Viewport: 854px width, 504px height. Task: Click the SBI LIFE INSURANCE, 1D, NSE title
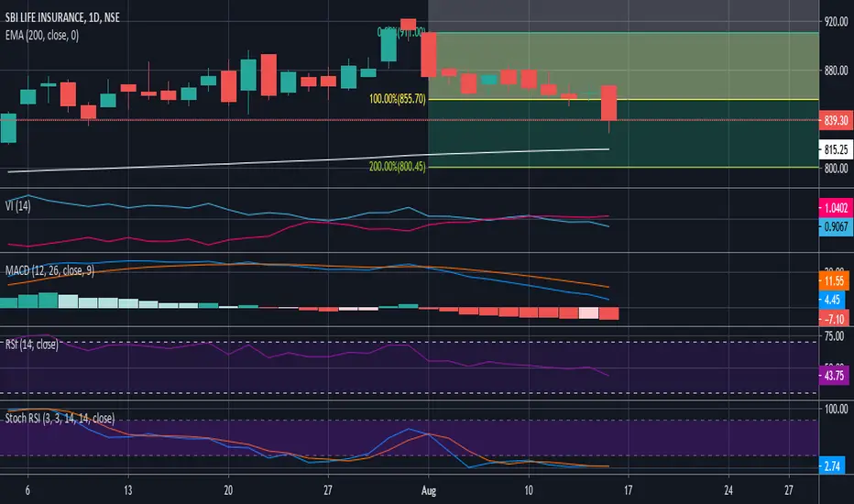pyautogui.click(x=62, y=17)
